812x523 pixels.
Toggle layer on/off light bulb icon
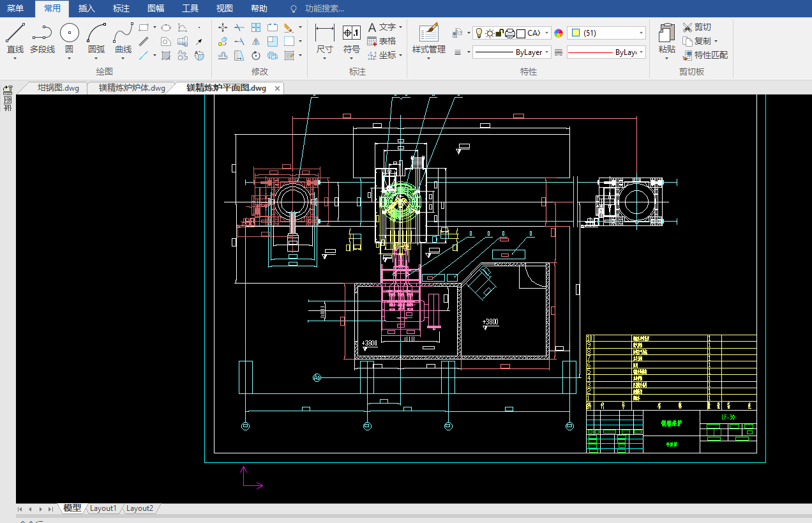(x=479, y=33)
